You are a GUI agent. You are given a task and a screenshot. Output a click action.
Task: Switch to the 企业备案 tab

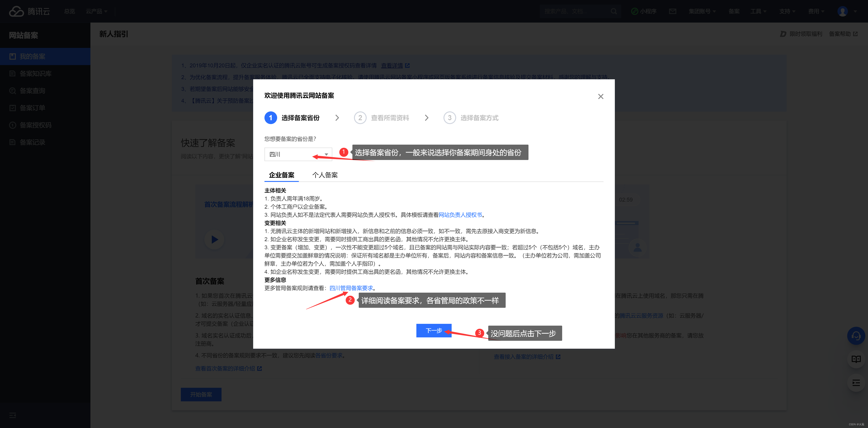(281, 175)
